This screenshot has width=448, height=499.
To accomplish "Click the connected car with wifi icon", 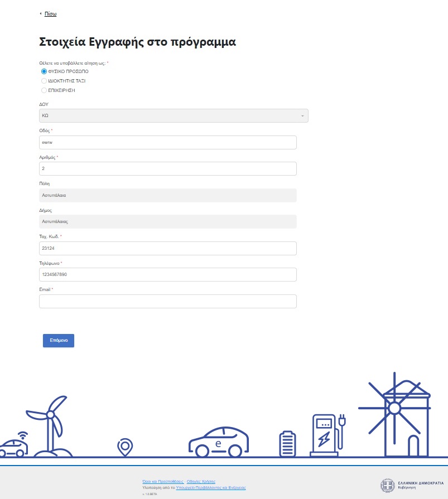I will pyautogui.click(x=13, y=445).
